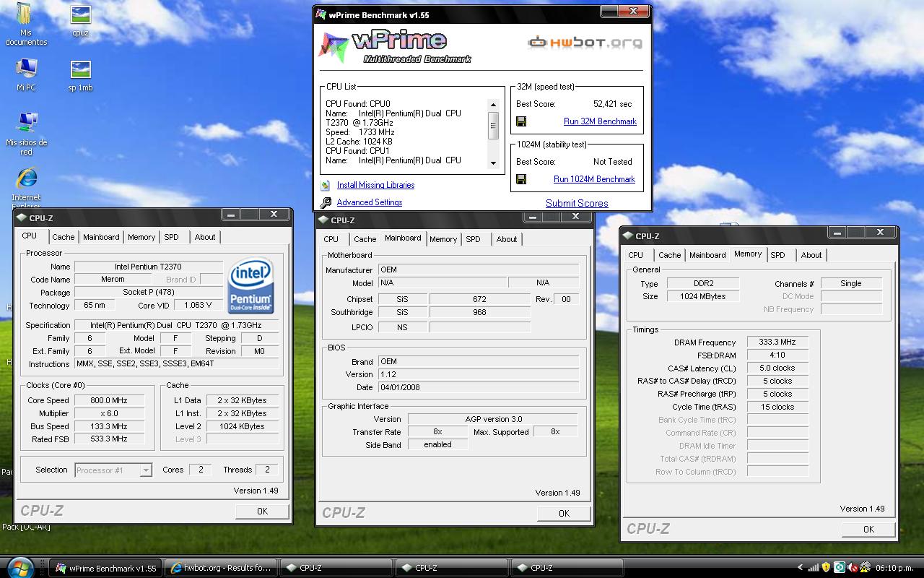Screen dimensions: 924x578
Task: Open CPU tab in middle CPU-Z window
Action: 331,239
